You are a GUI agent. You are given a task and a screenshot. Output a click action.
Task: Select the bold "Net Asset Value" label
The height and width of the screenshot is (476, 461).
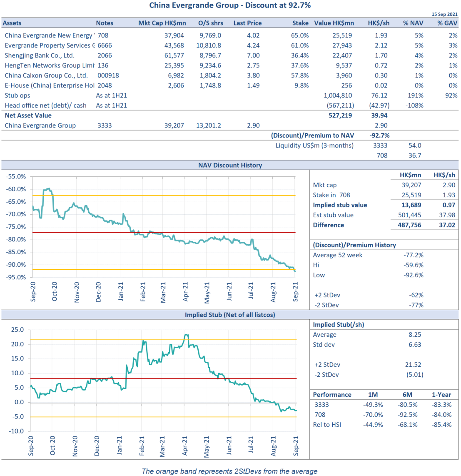pos(28,115)
